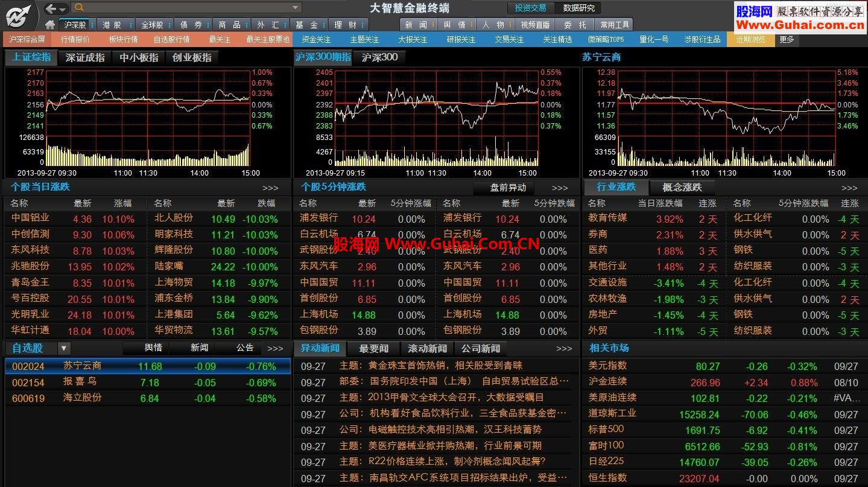Open 近期浏览 history item
Viewport: 868px width, 487px height.
(x=750, y=39)
